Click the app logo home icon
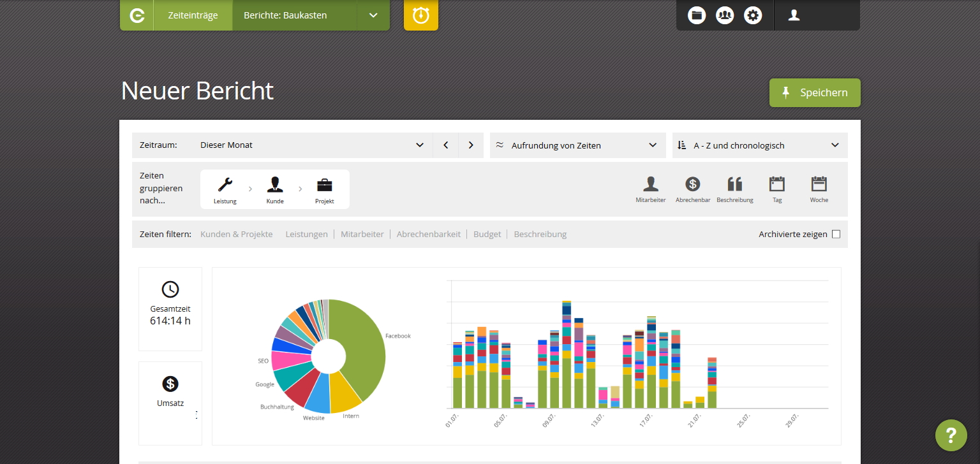The height and width of the screenshot is (464, 980). (137, 15)
